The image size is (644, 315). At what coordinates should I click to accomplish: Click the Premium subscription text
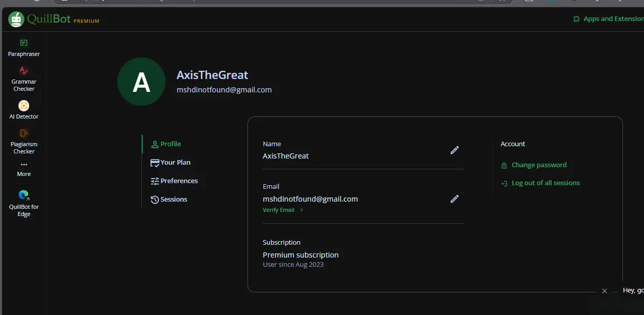pos(301,255)
